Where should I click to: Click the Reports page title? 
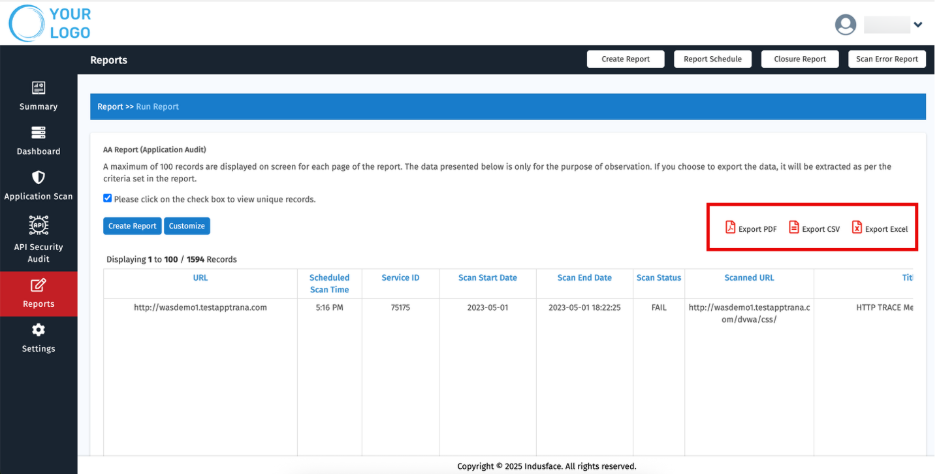[109, 60]
